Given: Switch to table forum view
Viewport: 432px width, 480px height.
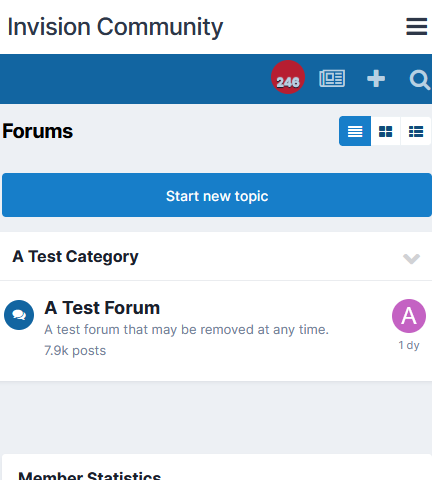Looking at the screenshot, I should [355, 131].
